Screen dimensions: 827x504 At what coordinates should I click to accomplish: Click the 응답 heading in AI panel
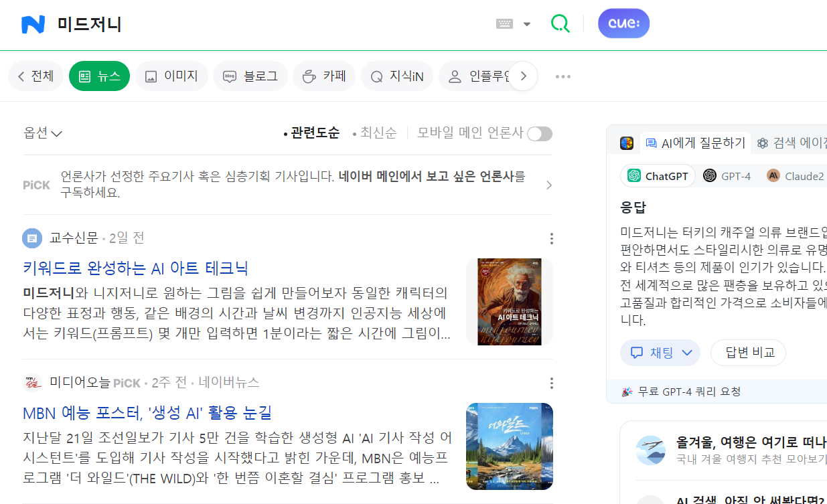point(633,207)
